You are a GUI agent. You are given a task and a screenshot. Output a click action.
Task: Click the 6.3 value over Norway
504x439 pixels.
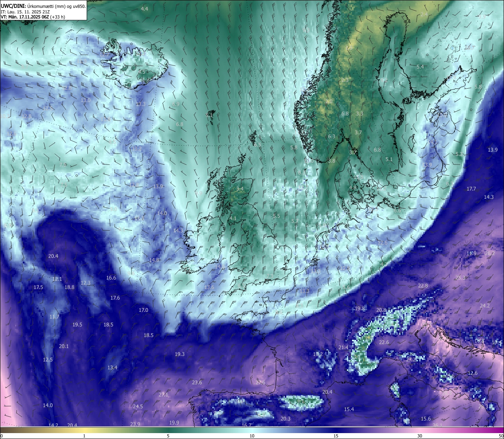tap(332, 137)
